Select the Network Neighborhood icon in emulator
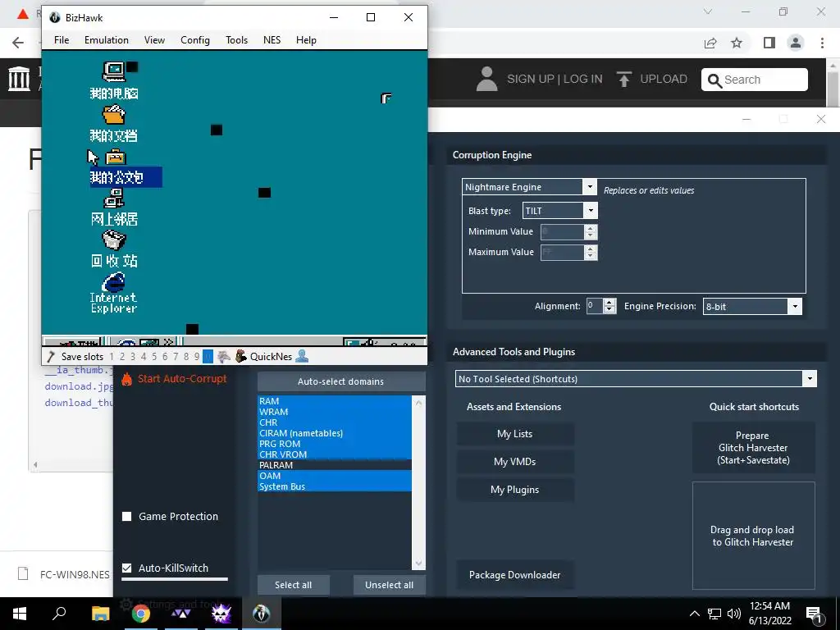 pyautogui.click(x=113, y=199)
